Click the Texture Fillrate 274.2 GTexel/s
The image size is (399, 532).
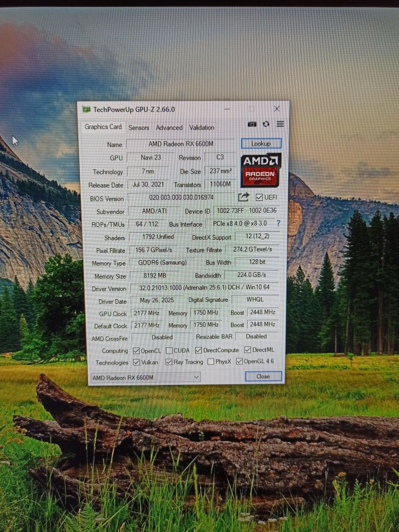pyautogui.click(x=253, y=249)
